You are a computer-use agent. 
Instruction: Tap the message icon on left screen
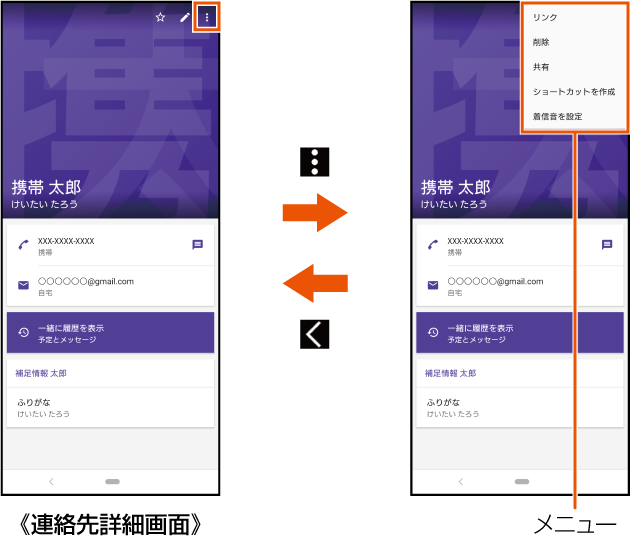point(198,245)
